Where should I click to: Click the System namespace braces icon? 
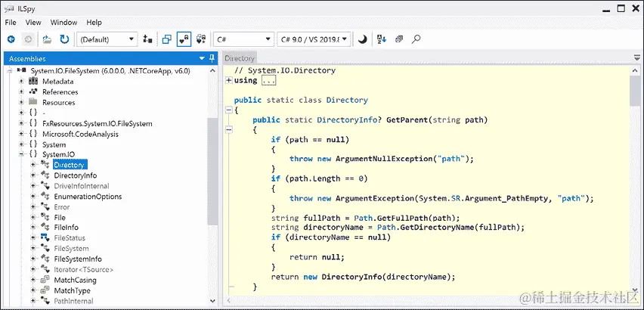click(x=33, y=144)
